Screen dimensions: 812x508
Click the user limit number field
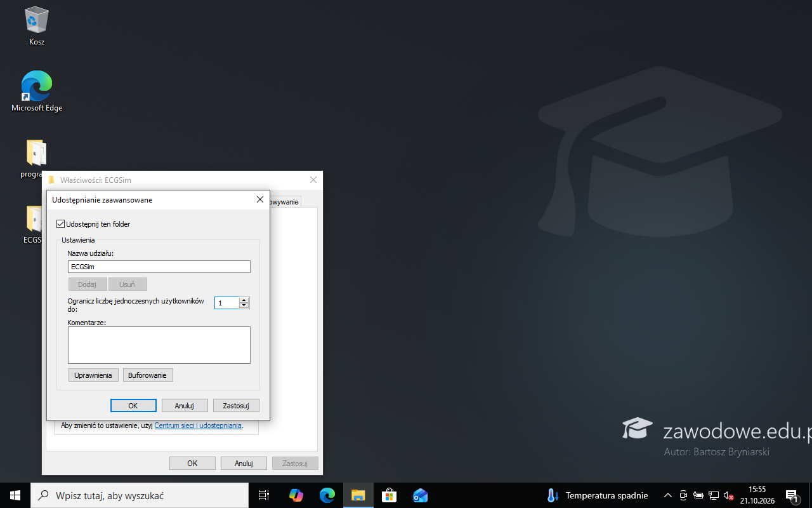(226, 303)
